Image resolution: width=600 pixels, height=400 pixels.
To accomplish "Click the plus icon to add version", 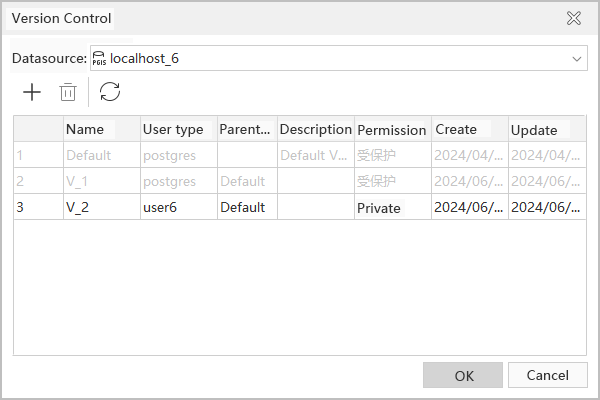I will pyautogui.click(x=32, y=93).
